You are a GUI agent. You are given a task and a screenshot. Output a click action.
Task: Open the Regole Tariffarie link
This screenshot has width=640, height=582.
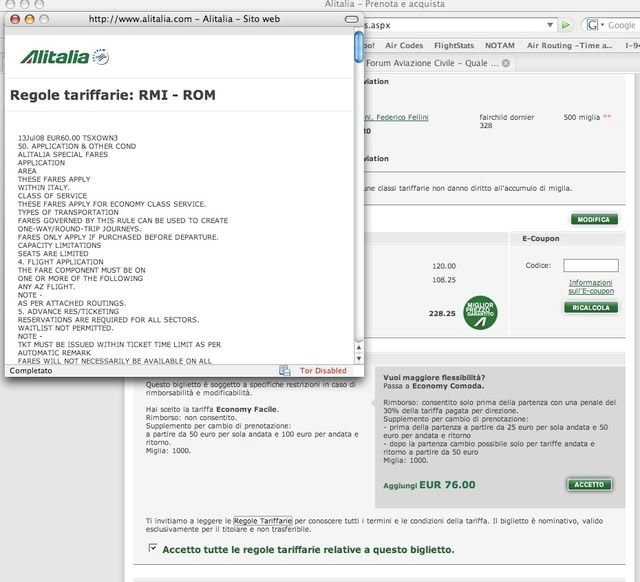(262, 521)
